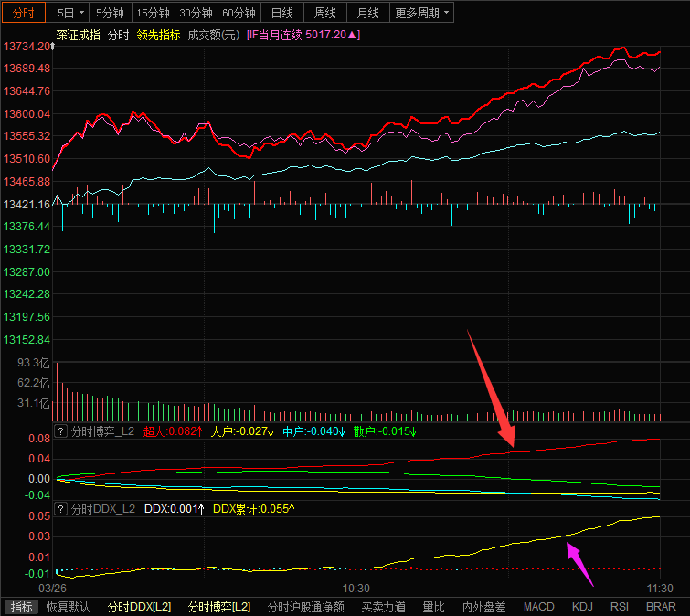Select the 买卖力道 indicator tab
The image size is (690, 616).
coord(383,607)
